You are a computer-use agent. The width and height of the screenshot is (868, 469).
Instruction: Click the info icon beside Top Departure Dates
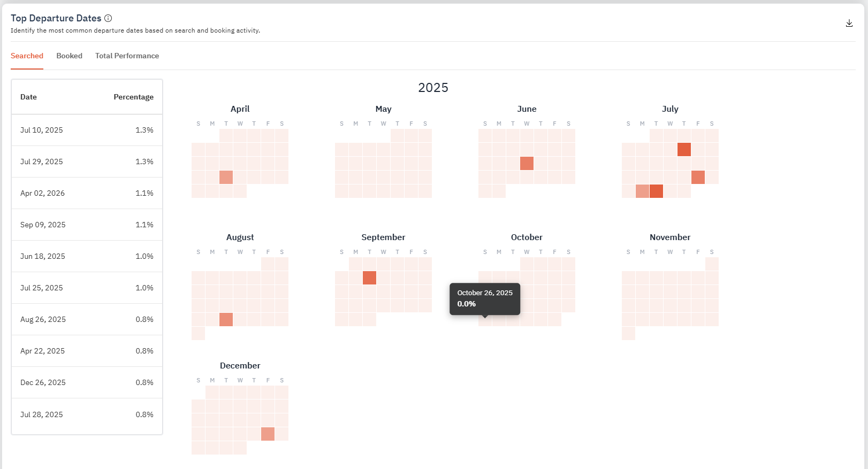coord(108,18)
